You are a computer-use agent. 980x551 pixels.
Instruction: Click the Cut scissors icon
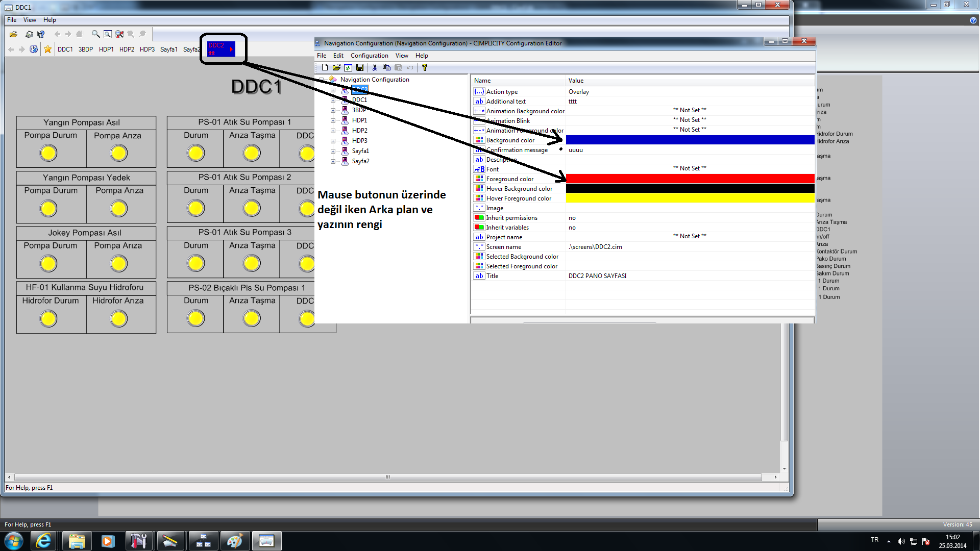click(375, 67)
